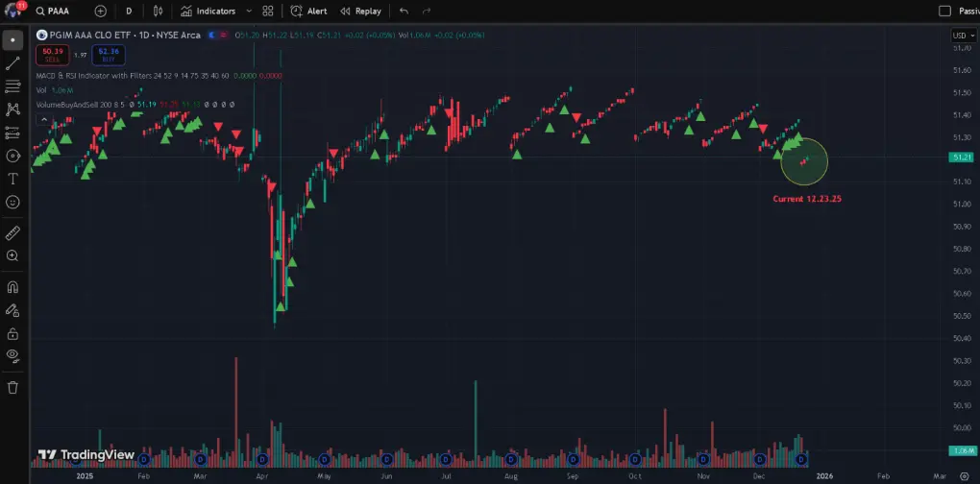Click the 51.21 current price label
This screenshot has height=484, width=980.
(963, 157)
